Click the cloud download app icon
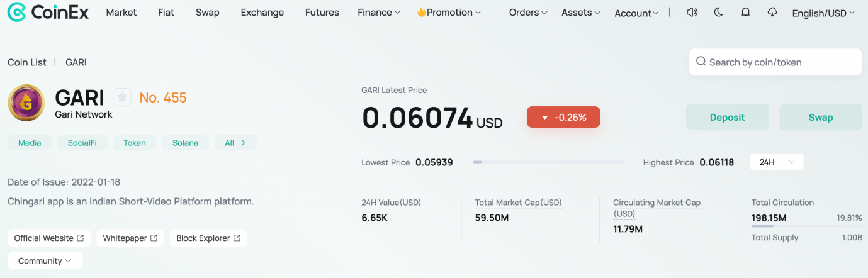The height and width of the screenshot is (278, 868). coord(772,13)
